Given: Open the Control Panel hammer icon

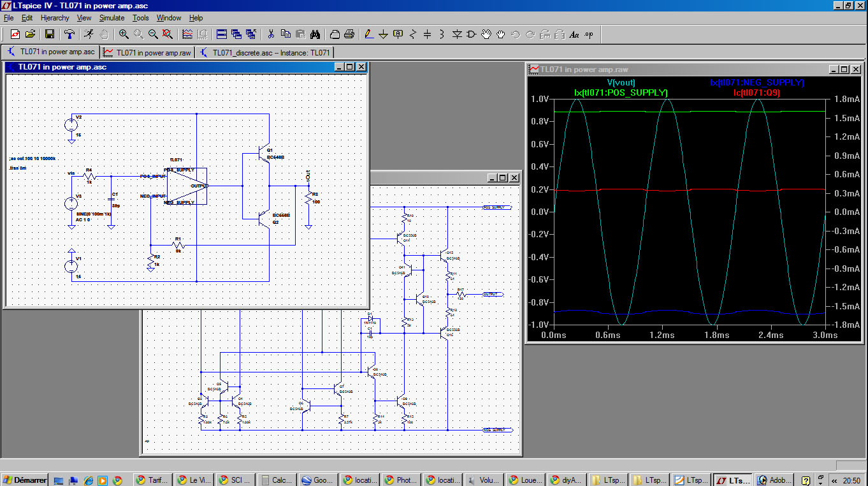Looking at the screenshot, I should pos(69,34).
